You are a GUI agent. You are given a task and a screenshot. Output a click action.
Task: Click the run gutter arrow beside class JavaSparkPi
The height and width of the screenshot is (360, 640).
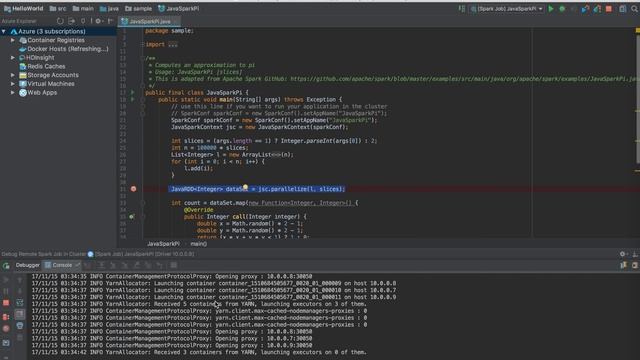[133, 93]
